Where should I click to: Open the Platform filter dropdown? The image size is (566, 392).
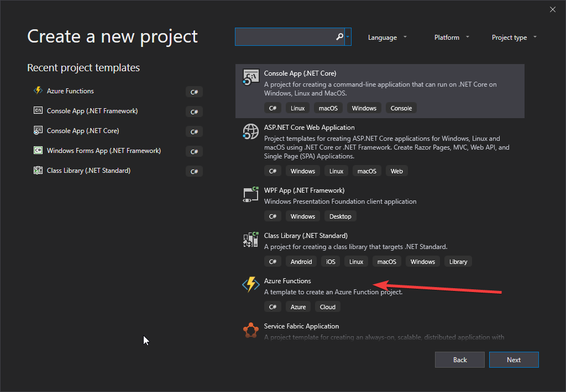click(452, 37)
